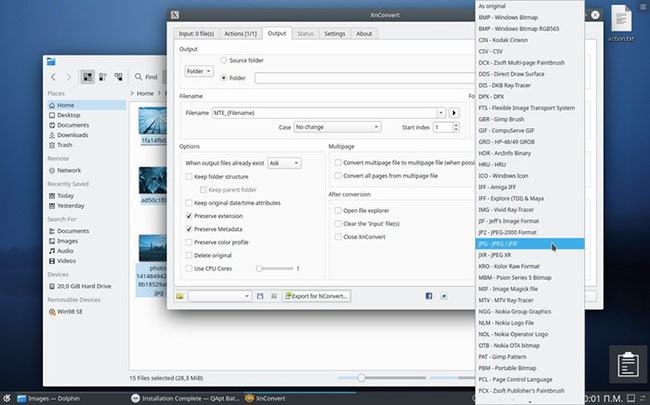Open XnConvert Facebook page icon
The image size is (650, 405).
click(x=429, y=296)
